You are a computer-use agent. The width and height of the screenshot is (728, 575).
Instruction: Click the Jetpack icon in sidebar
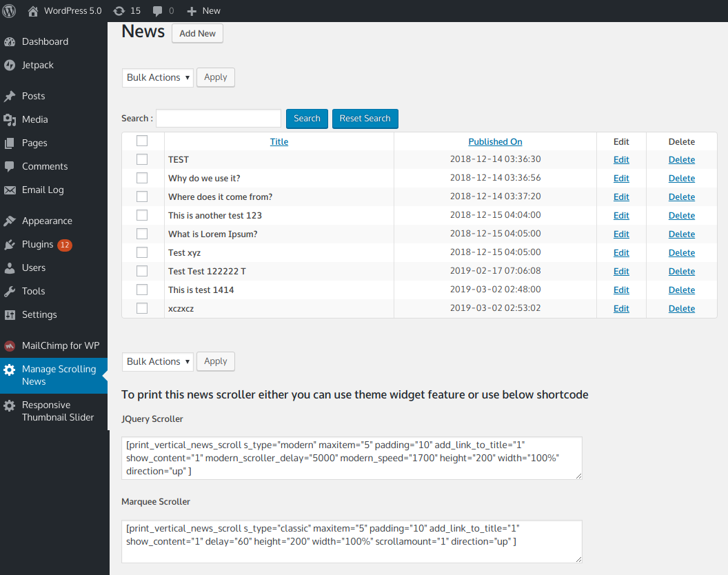10,65
